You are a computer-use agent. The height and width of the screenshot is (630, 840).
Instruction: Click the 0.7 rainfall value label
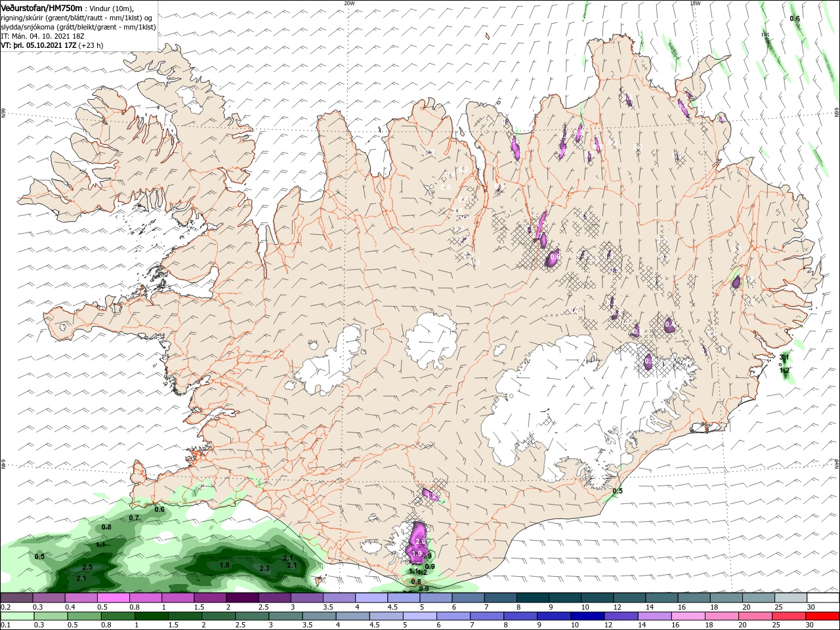pos(135,518)
